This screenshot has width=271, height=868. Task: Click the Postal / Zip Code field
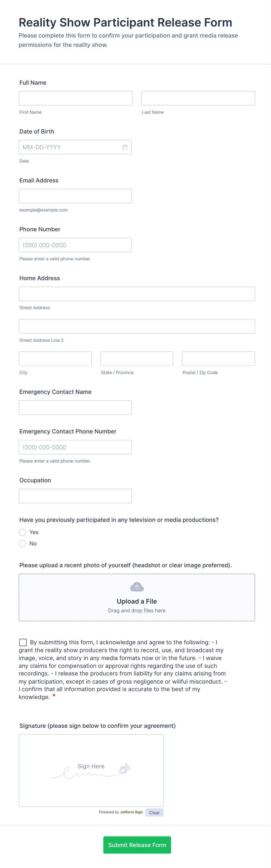[218, 359]
